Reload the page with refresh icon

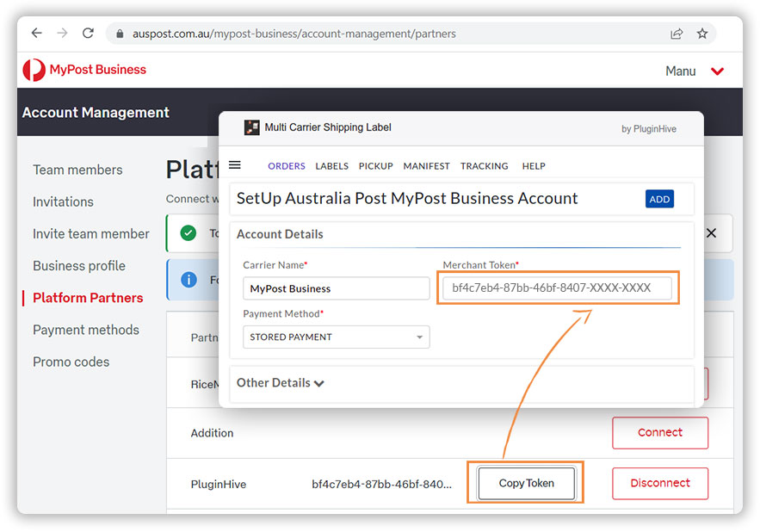[88, 33]
